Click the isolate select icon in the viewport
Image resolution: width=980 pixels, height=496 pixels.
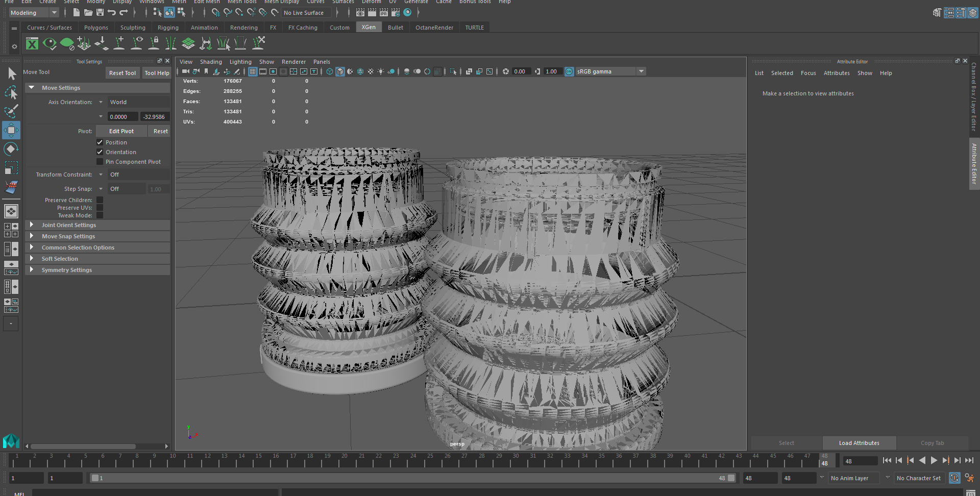[x=453, y=71]
